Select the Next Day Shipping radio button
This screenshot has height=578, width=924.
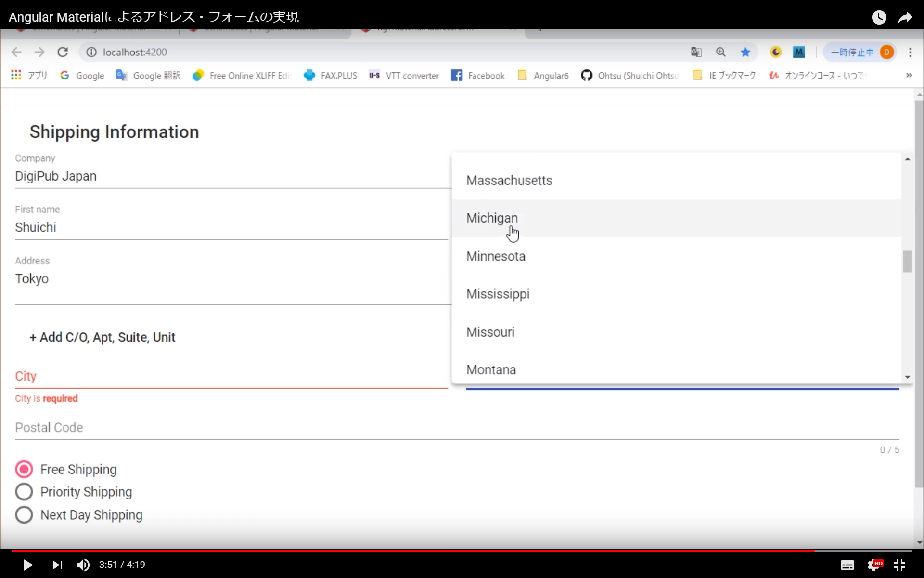coord(24,515)
